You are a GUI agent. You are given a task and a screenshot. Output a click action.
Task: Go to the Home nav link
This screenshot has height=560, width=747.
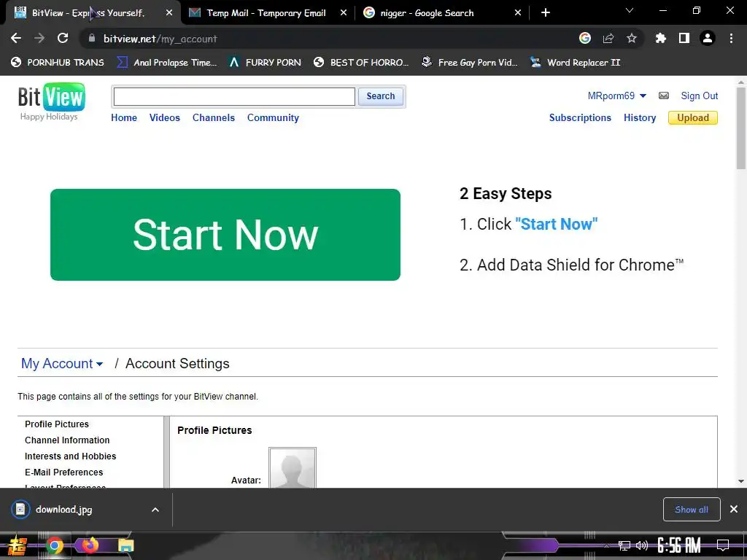(124, 117)
